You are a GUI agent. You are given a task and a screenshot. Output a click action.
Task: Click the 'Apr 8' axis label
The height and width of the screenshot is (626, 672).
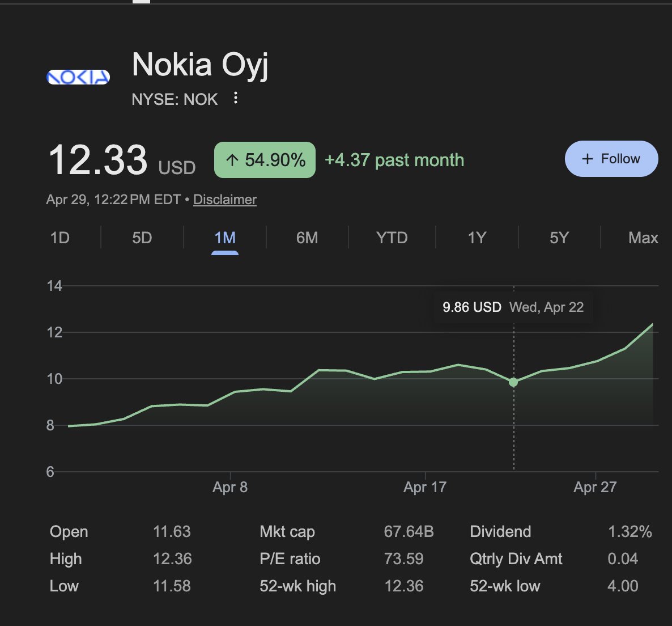click(x=230, y=487)
